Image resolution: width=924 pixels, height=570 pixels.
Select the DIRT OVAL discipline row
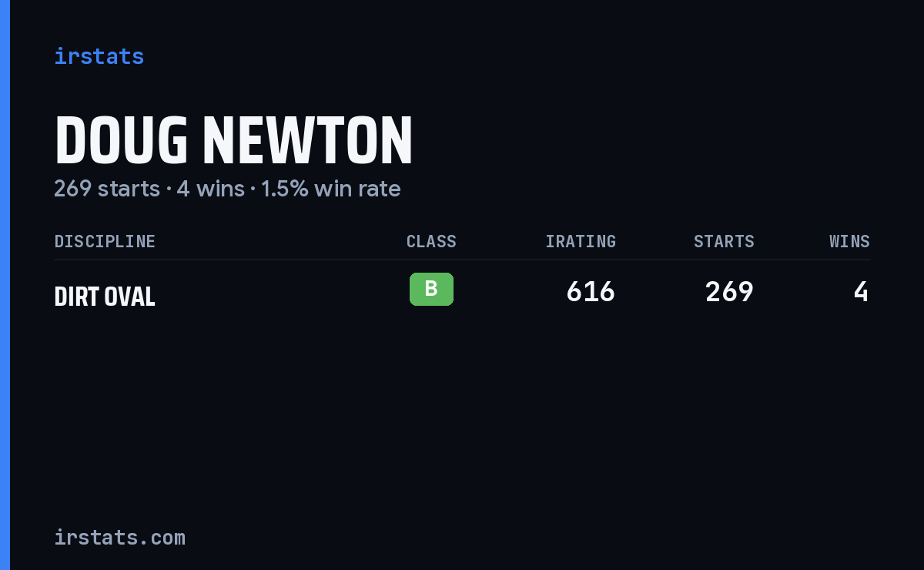point(462,293)
